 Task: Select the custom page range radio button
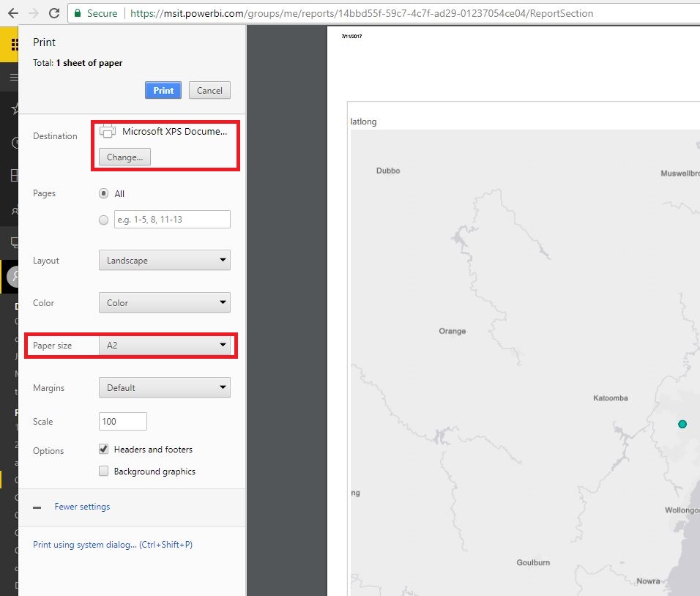103,220
